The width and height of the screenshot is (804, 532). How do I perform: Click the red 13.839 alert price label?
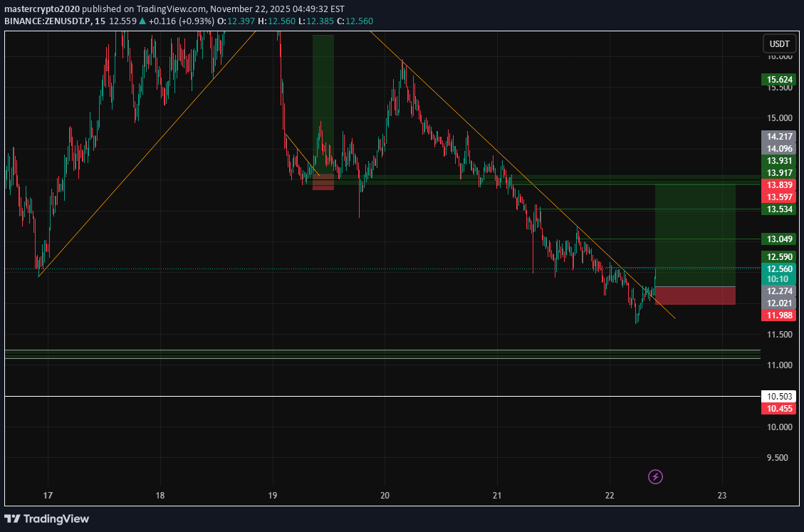pyautogui.click(x=778, y=184)
